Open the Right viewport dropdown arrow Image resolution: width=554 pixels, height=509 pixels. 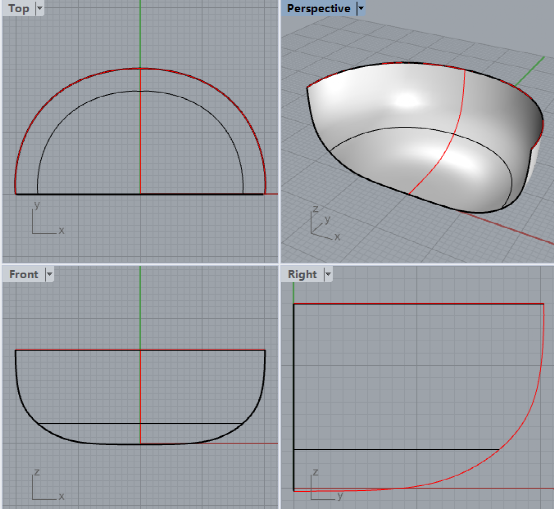(x=328, y=274)
